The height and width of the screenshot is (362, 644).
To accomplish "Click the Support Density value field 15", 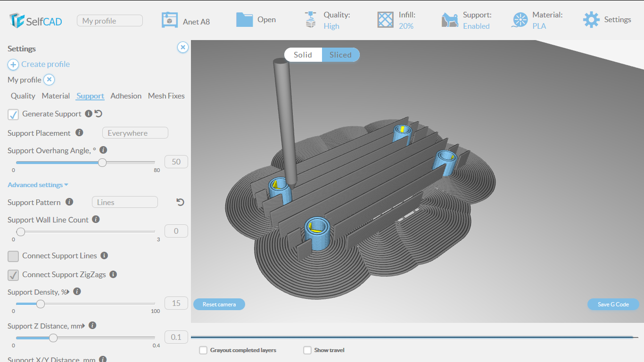I will 176,303.
